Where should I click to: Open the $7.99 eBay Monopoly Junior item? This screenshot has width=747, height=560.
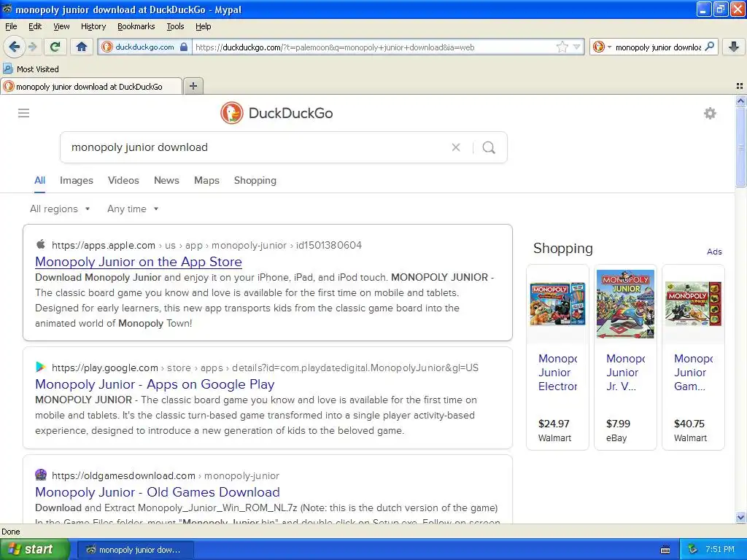coord(625,357)
